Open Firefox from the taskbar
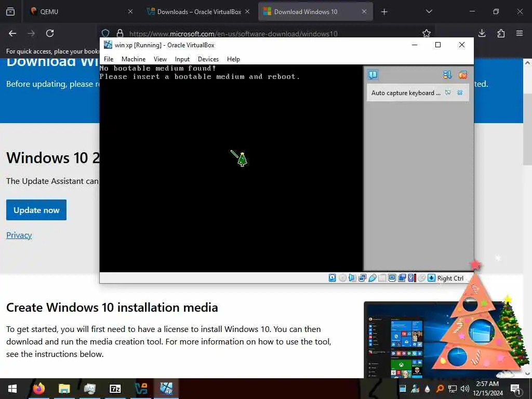 tap(39, 389)
